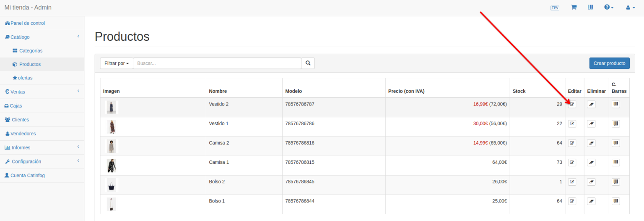Open the user account dropdown
The width and height of the screenshot is (644, 221).
[x=630, y=8]
